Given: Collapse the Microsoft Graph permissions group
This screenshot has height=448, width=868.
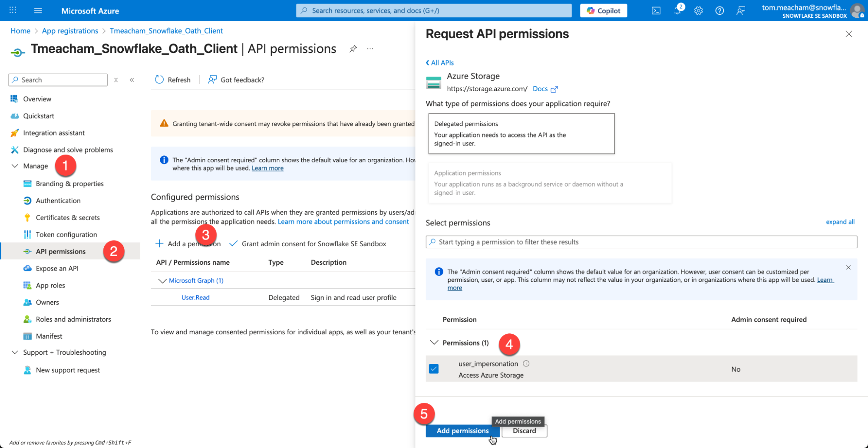Looking at the screenshot, I should [x=162, y=280].
